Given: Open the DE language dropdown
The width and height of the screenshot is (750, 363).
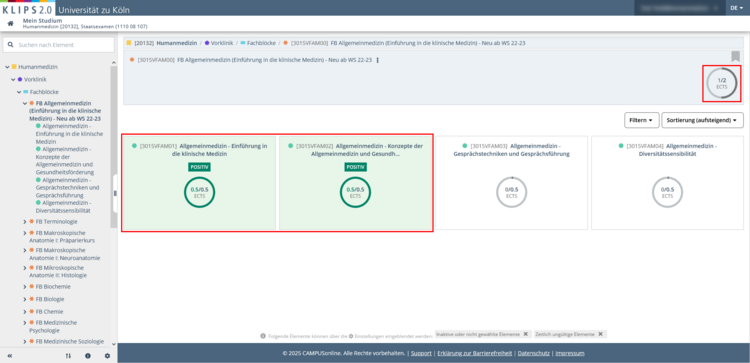Looking at the screenshot, I should (737, 8).
